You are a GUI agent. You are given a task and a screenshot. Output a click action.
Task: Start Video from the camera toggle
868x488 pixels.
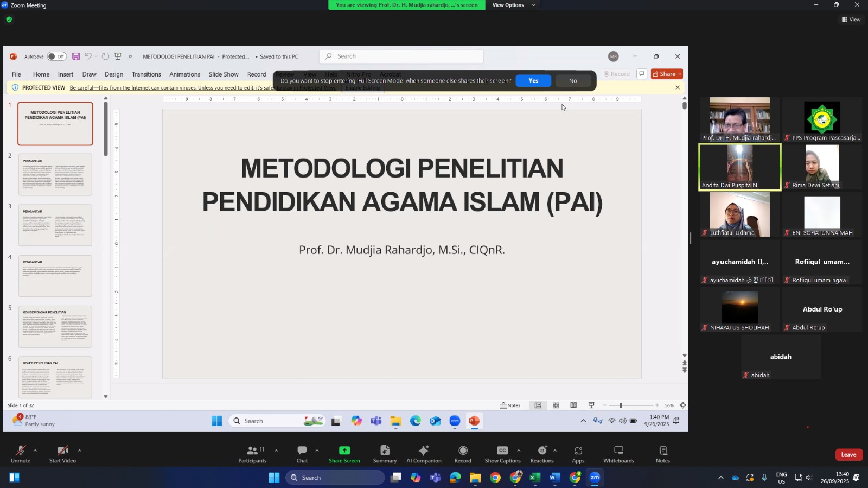pyautogui.click(x=62, y=454)
